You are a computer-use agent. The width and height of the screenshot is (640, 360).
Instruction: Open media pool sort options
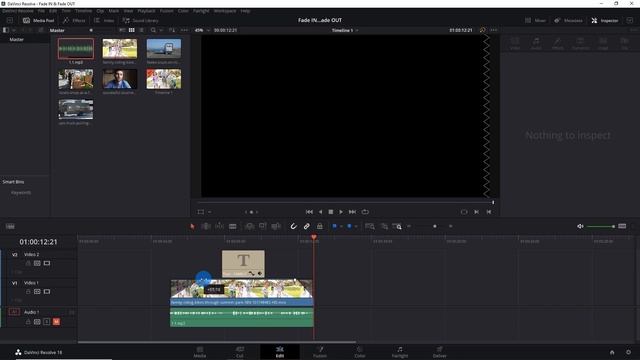(x=172, y=30)
